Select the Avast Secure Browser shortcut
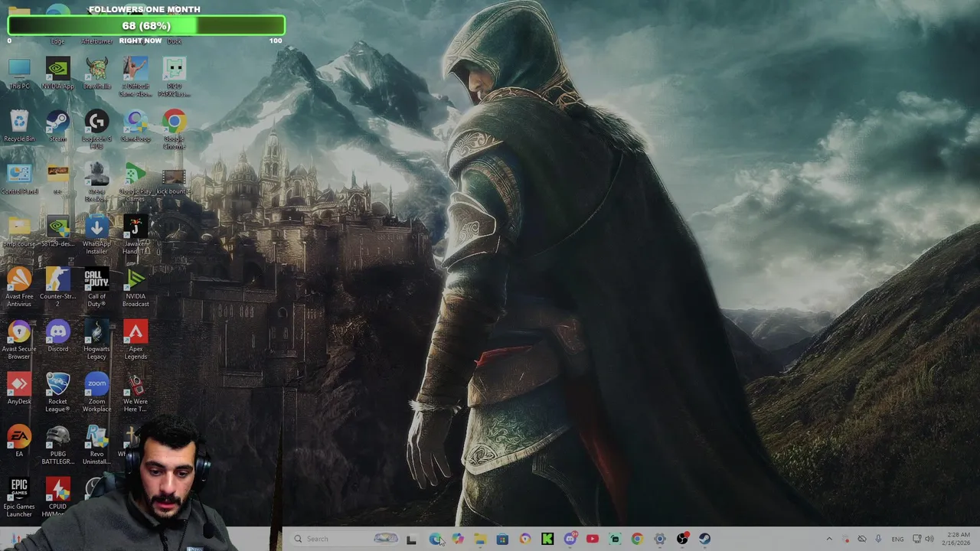980x551 pixels. click(19, 341)
